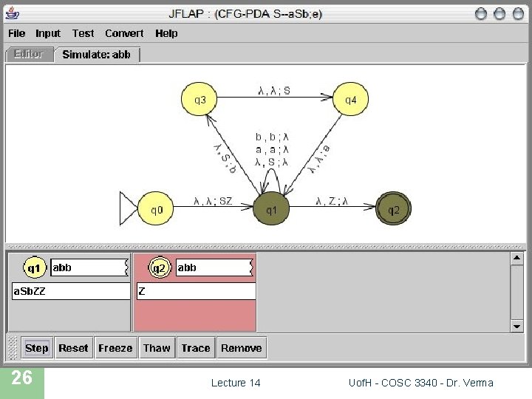This screenshot has height=399, width=532.
Task: Click the Remove button
Action: pyautogui.click(x=241, y=348)
